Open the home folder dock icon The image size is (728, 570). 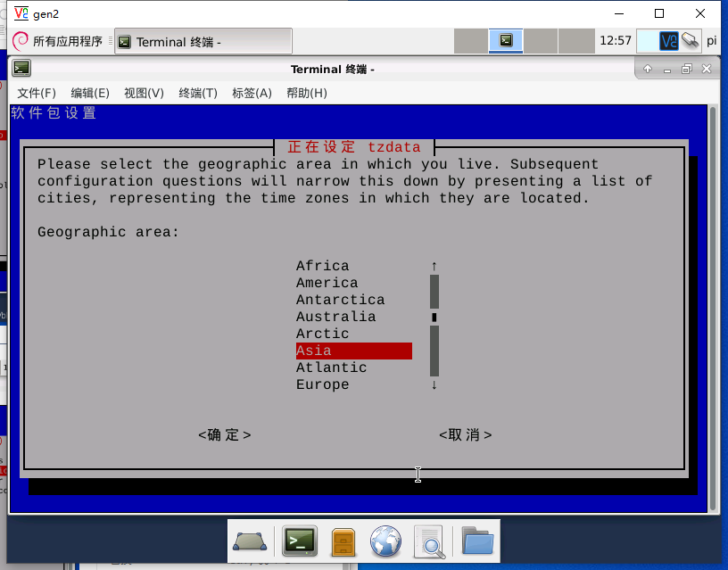[x=477, y=541]
